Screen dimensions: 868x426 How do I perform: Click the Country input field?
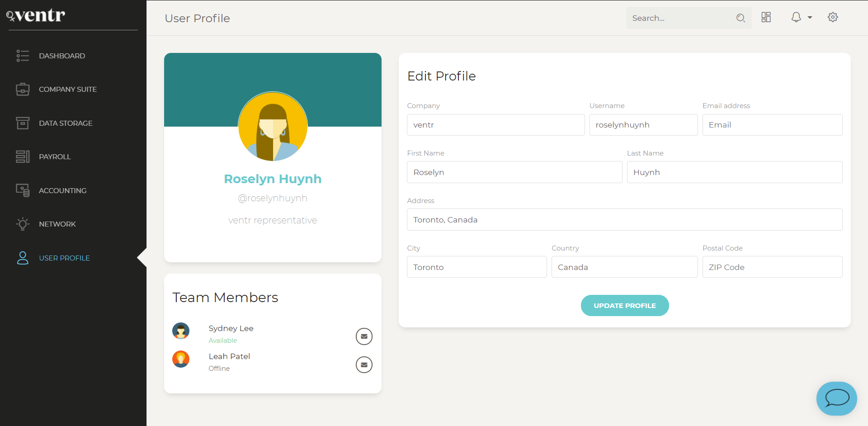coord(625,267)
